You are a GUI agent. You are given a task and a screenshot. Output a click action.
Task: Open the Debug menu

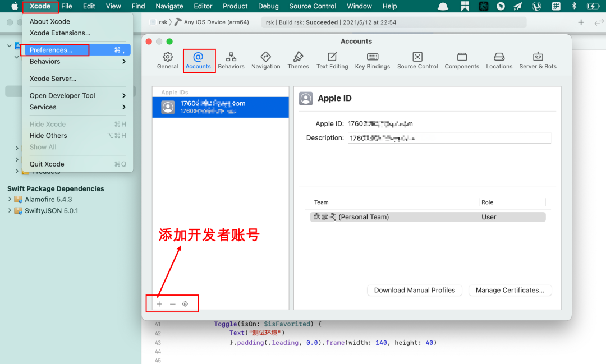pos(268,6)
